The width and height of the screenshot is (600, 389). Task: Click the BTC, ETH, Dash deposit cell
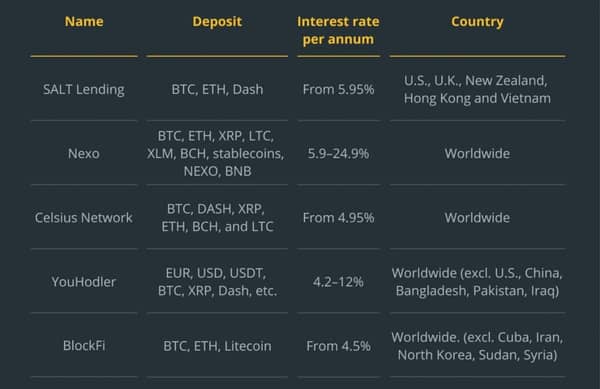pos(217,89)
